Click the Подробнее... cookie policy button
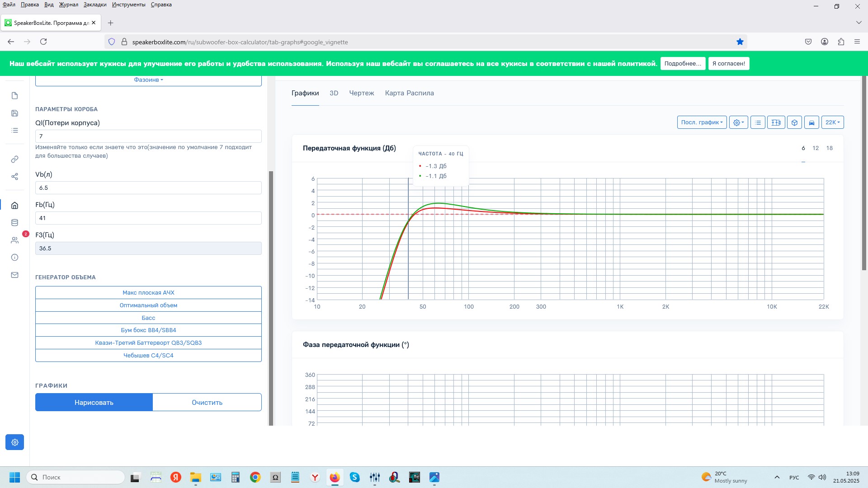The image size is (868, 488). pyautogui.click(x=683, y=64)
